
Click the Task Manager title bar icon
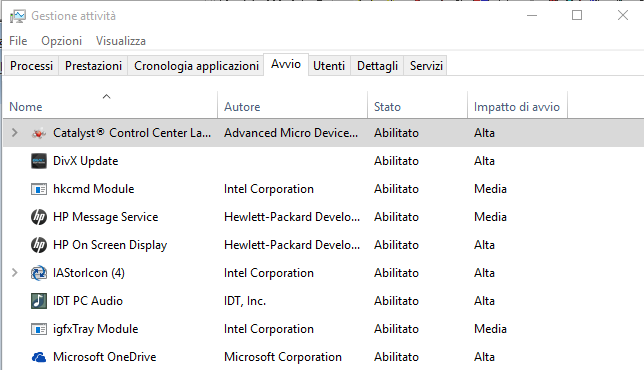tap(18, 16)
